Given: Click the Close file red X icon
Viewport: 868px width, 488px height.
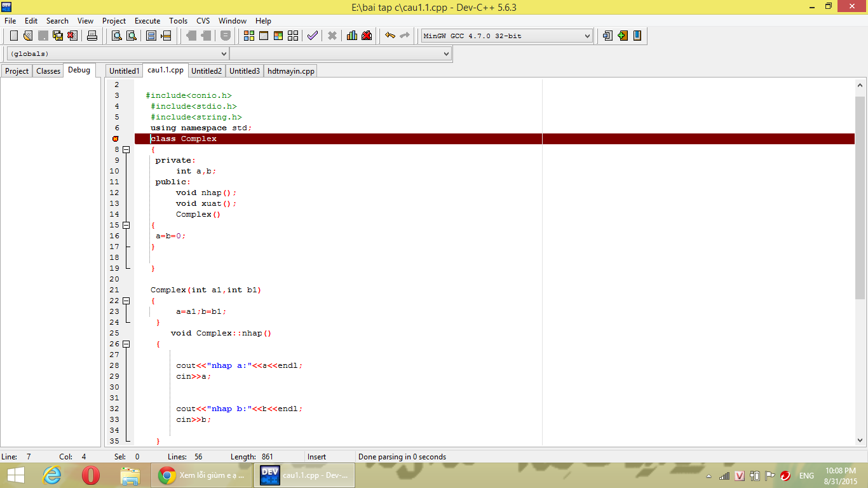Looking at the screenshot, I should pyautogui.click(x=72, y=36).
